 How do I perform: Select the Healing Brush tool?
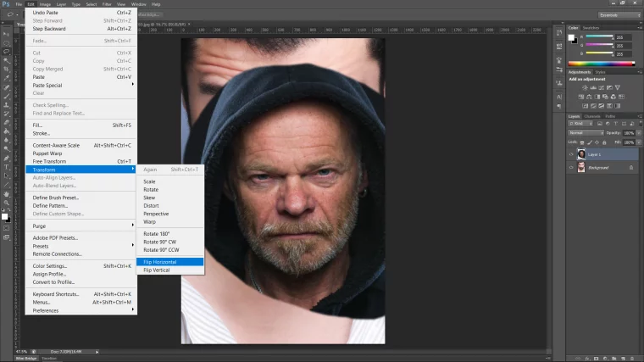tap(7, 87)
